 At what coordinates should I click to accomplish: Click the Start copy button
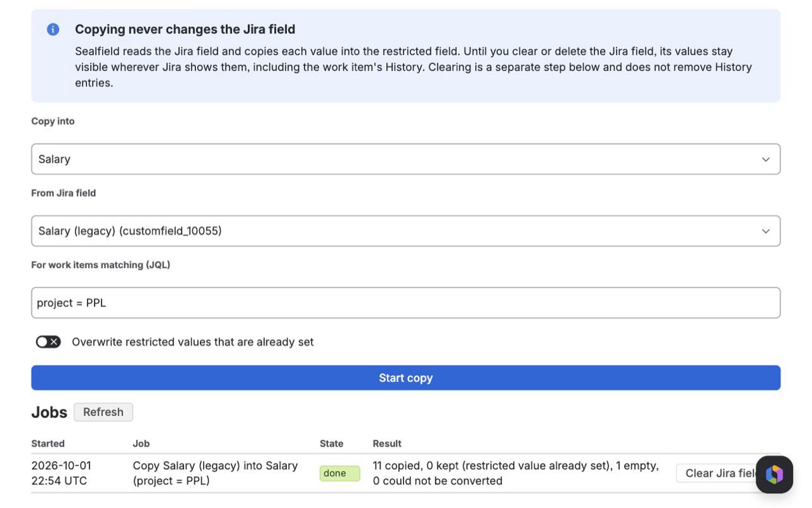click(405, 378)
